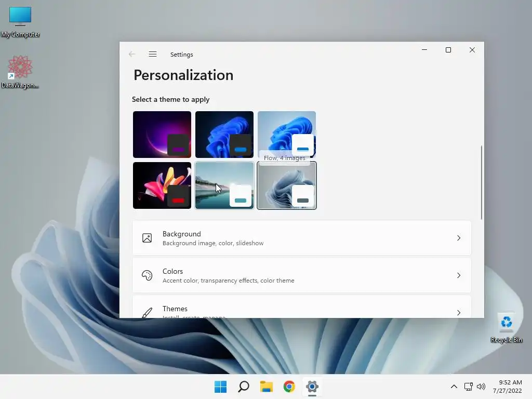Select the Recycle Bin desktop icon
The width and height of the screenshot is (532, 399).
coord(506,328)
